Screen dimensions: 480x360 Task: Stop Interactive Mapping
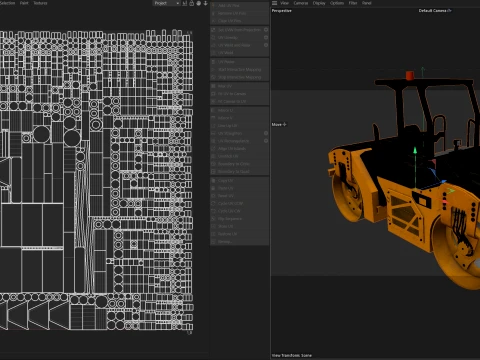(239, 77)
